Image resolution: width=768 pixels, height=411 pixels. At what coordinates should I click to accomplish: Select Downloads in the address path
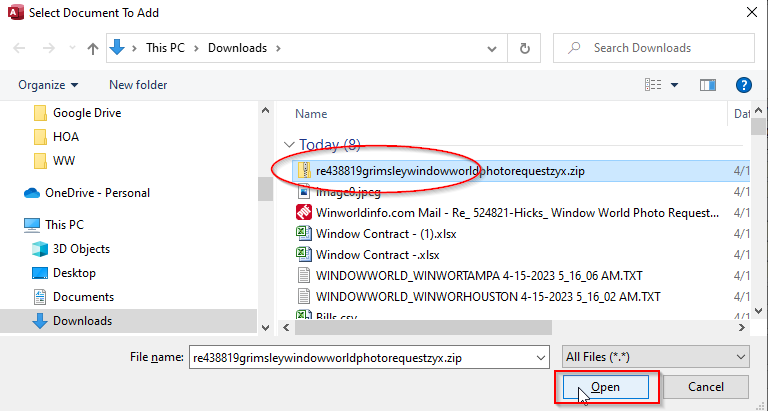coord(238,48)
